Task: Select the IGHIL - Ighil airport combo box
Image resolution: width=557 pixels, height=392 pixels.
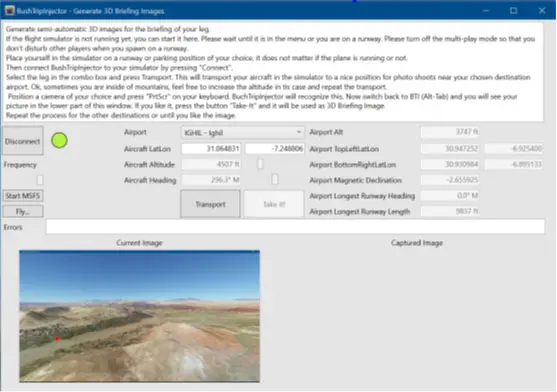Action: pyautogui.click(x=242, y=132)
